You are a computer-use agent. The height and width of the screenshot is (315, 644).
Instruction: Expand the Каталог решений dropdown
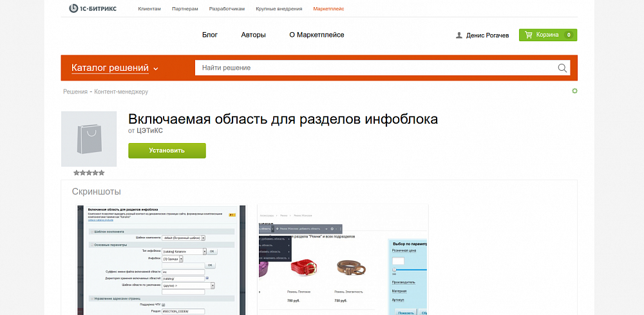[x=115, y=68]
